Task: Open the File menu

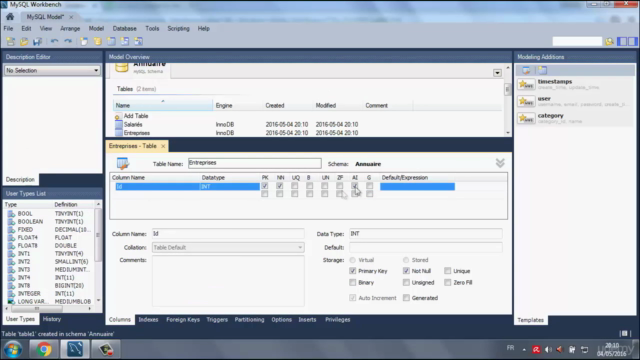Action: pyautogui.click(x=8, y=29)
